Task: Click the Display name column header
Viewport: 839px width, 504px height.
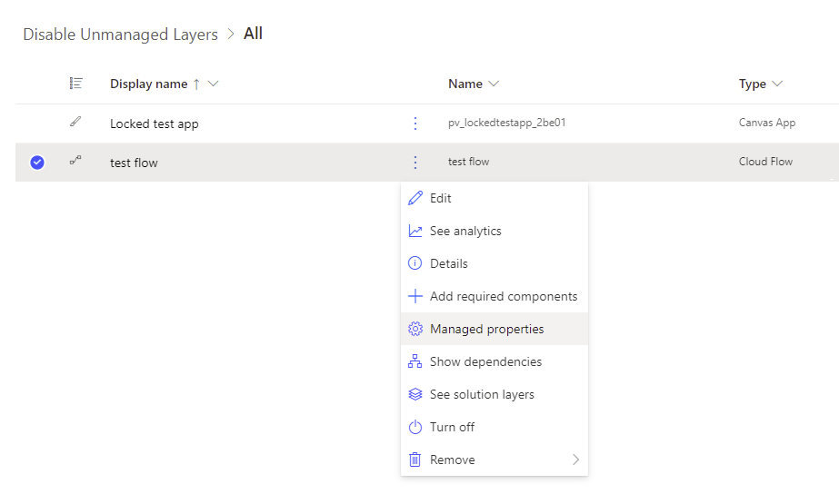Action: pyautogui.click(x=149, y=84)
